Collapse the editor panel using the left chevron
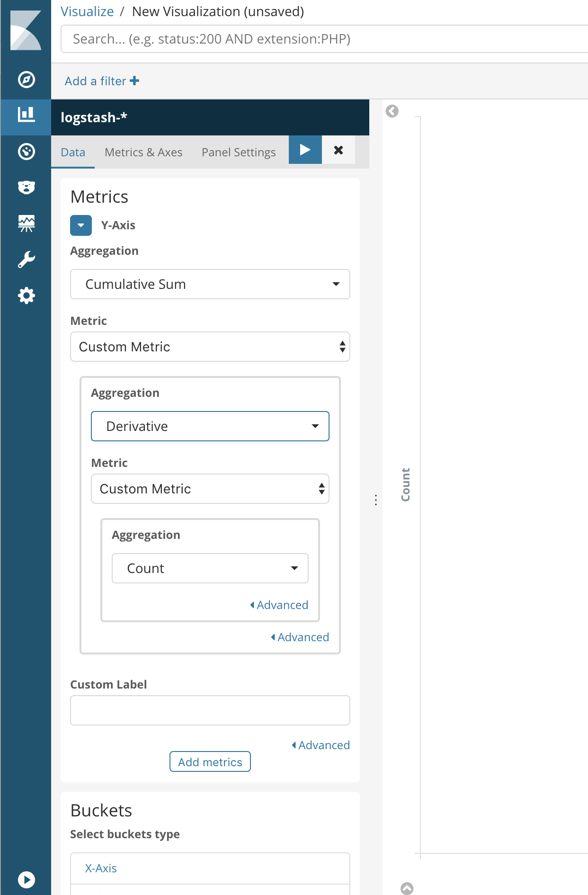 click(x=391, y=111)
